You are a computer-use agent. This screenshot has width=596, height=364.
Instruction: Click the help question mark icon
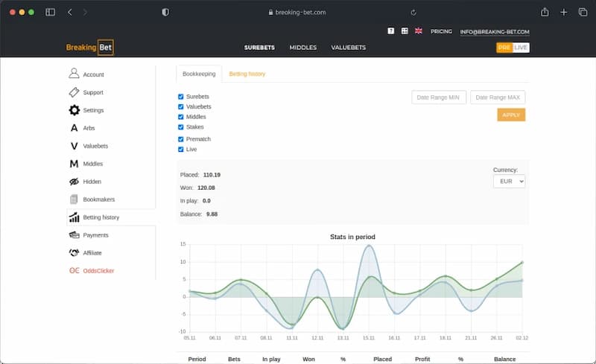click(390, 31)
